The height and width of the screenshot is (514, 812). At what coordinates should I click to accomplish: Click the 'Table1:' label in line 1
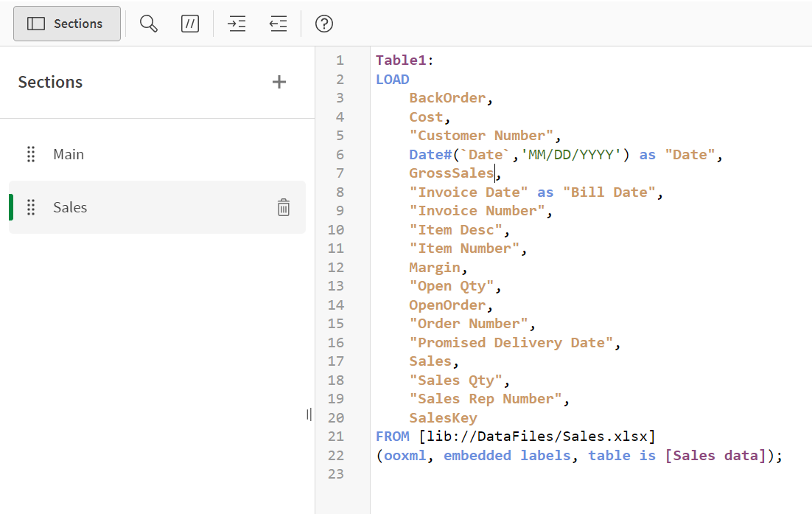click(405, 60)
